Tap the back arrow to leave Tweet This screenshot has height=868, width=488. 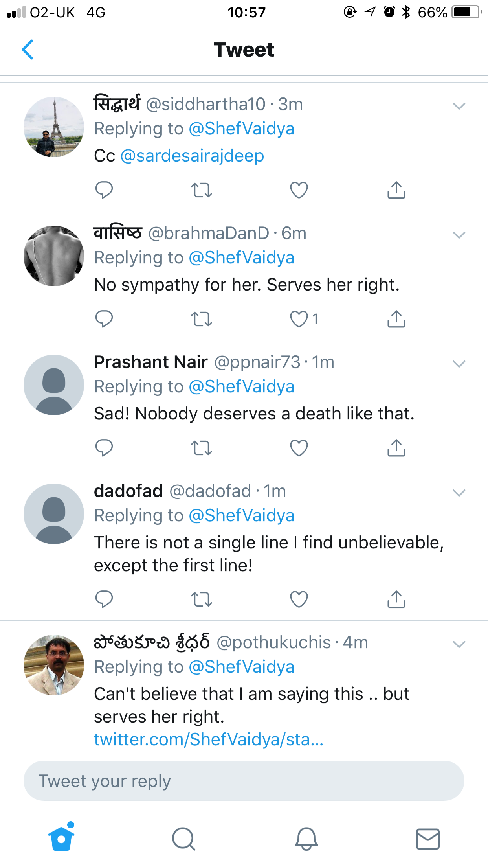pos(28,50)
